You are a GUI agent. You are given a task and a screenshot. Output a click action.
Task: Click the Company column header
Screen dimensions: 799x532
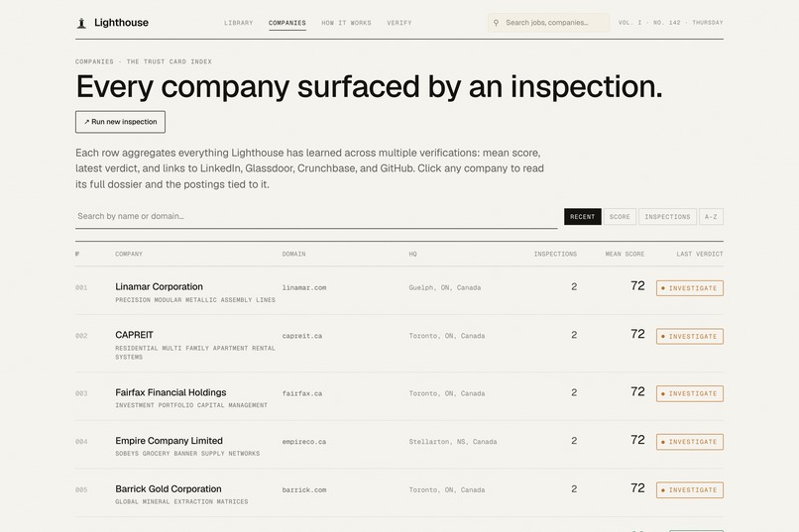[129, 254]
